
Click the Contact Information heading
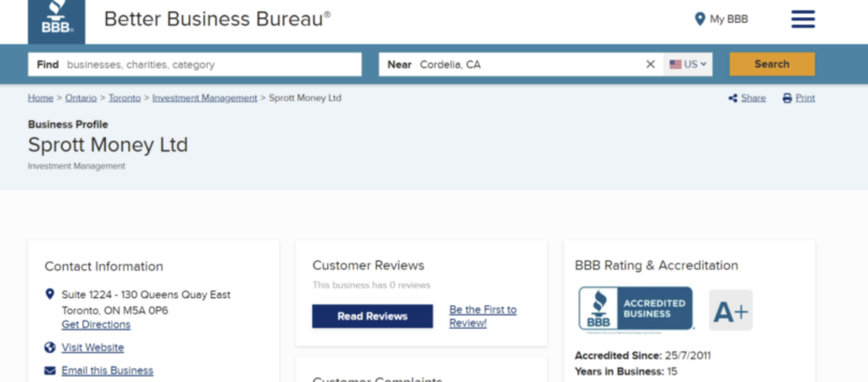click(103, 267)
